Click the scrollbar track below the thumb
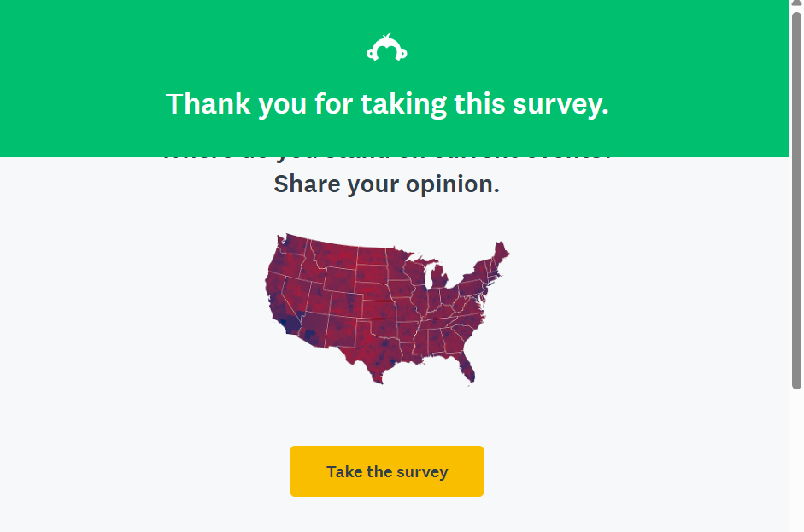Viewport: 804px width, 532px height. [796, 461]
